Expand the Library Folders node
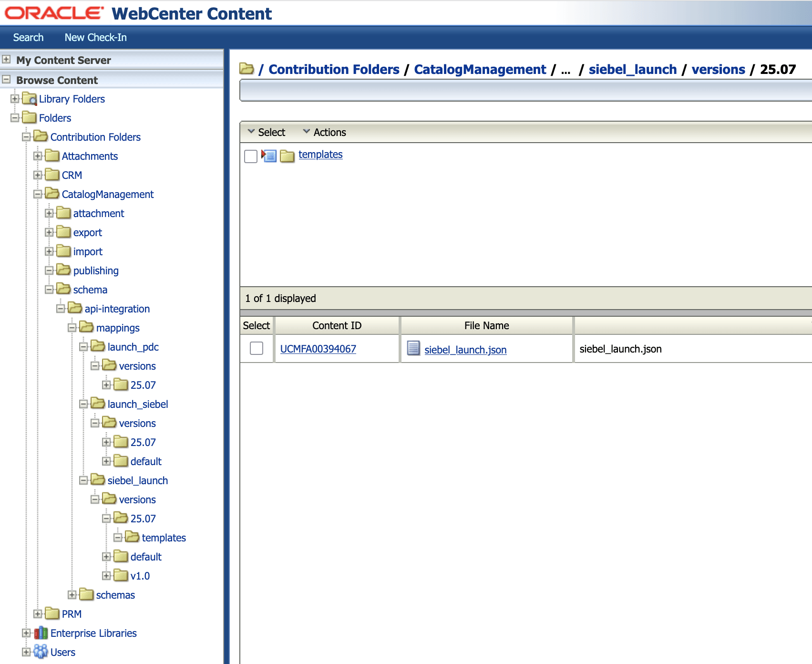The image size is (812, 664). pyautogui.click(x=15, y=99)
